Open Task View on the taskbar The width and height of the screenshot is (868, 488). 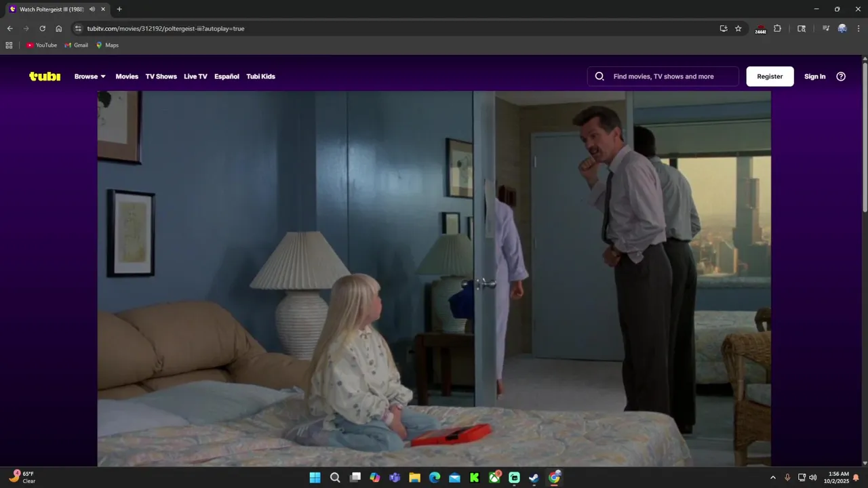click(355, 478)
